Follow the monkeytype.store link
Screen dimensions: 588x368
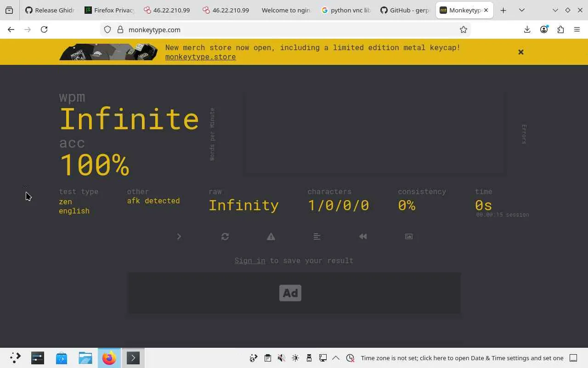200,57
